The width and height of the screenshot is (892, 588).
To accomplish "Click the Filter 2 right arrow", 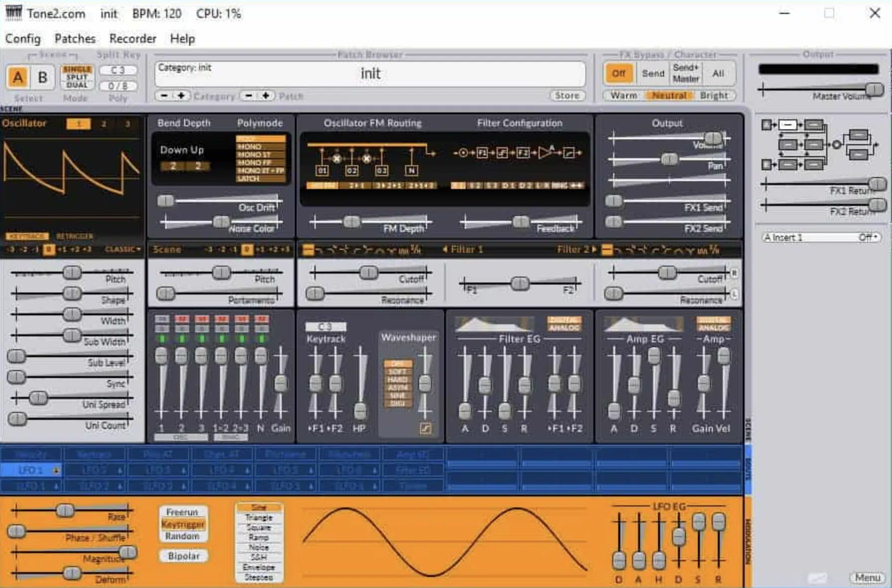I will pos(594,249).
